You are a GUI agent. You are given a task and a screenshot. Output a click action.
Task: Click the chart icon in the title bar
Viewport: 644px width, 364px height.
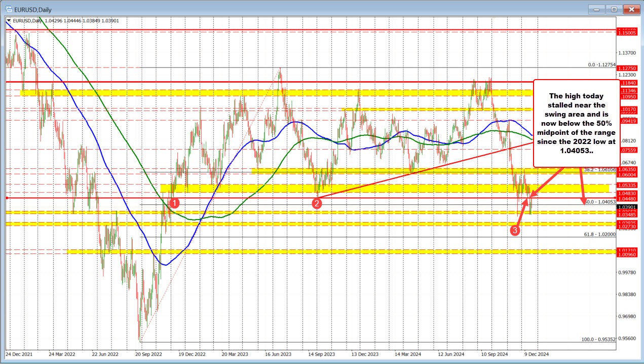pyautogui.click(x=8, y=9)
